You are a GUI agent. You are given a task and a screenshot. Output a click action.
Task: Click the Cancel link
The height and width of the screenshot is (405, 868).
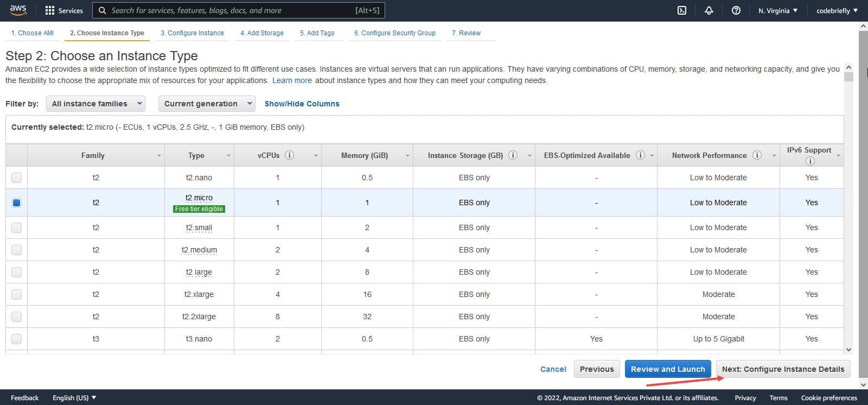(553, 369)
